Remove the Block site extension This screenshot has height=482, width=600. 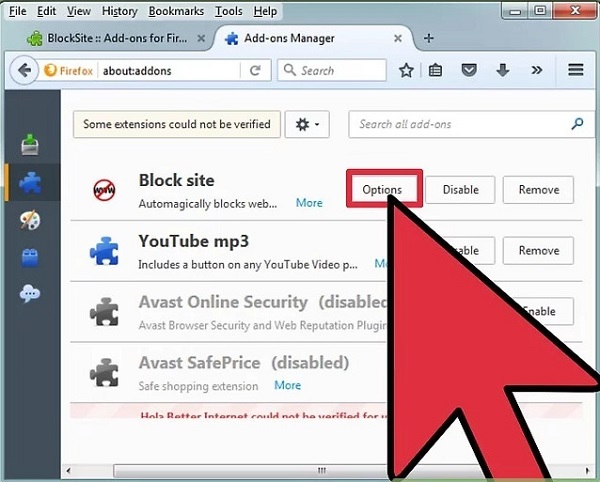[538, 190]
